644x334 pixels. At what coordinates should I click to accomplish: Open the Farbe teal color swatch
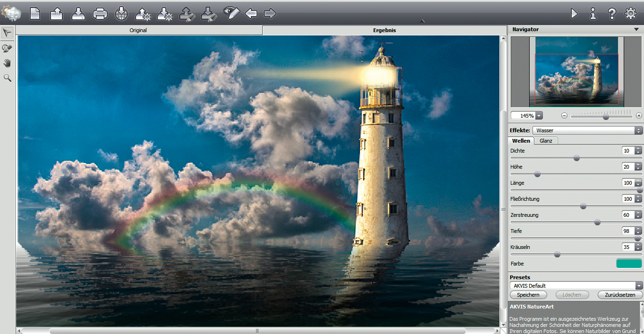tap(629, 264)
